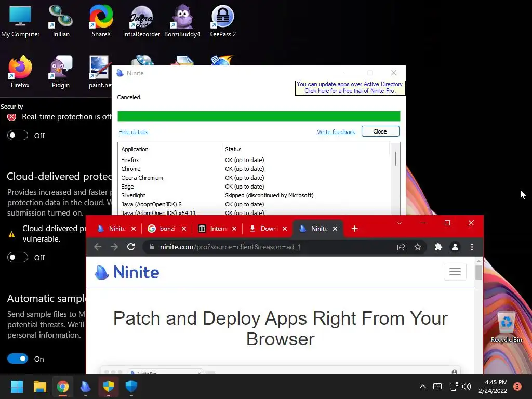
Task: Click Chrome's back arrow
Action: tap(98, 247)
